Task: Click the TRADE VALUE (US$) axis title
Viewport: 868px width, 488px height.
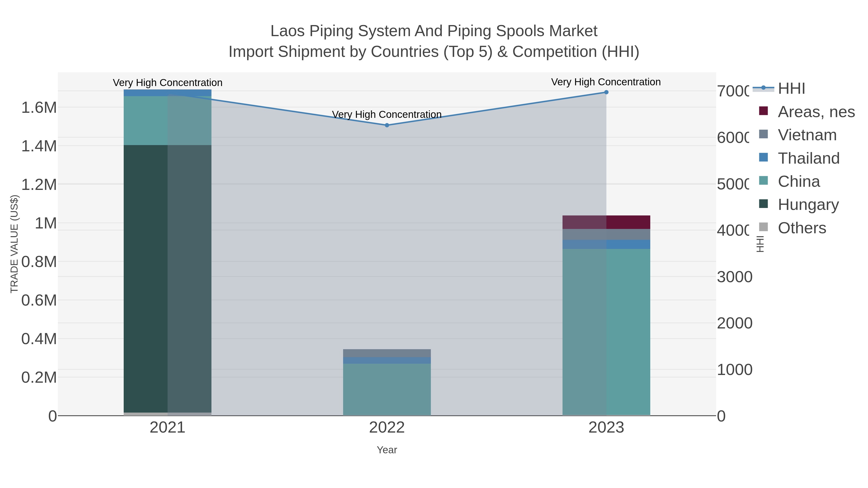Action: 14,244
